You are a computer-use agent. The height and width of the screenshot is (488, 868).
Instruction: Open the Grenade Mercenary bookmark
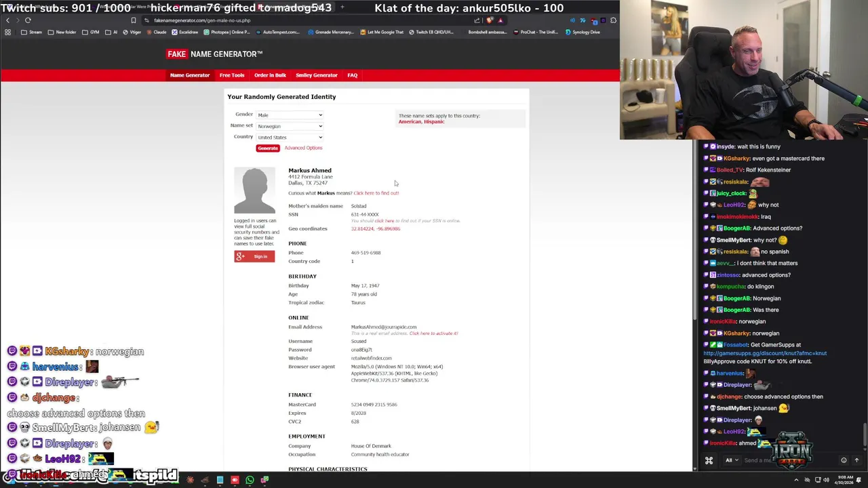pyautogui.click(x=331, y=32)
